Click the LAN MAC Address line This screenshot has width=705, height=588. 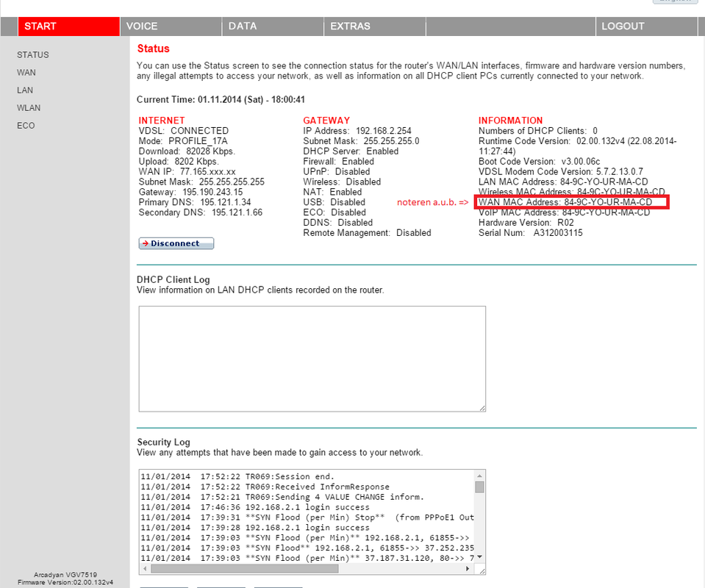pyautogui.click(x=563, y=182)
